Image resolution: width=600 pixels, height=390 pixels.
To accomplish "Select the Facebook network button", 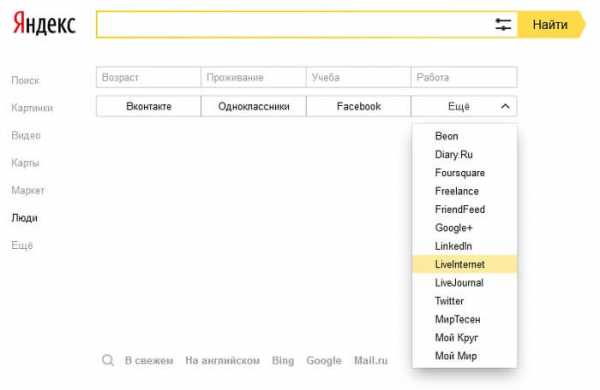I will [359, 106].
